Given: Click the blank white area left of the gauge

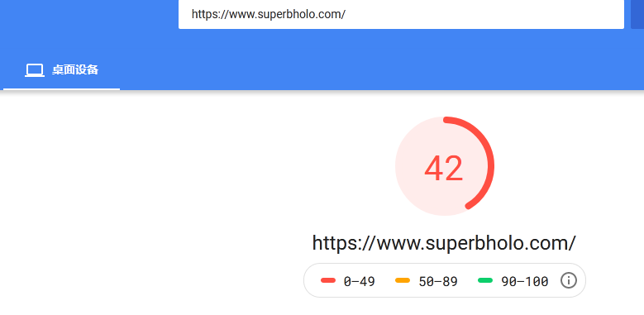Looking at the screenshot, I should [x=165, y=185].
